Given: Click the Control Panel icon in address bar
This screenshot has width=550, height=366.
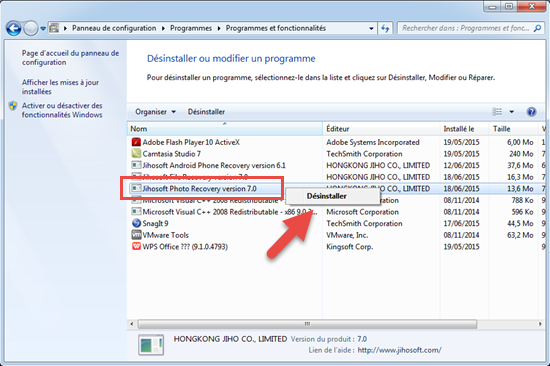Looking at the screenshot, I should pyautogui.click(x=54, y=28).
